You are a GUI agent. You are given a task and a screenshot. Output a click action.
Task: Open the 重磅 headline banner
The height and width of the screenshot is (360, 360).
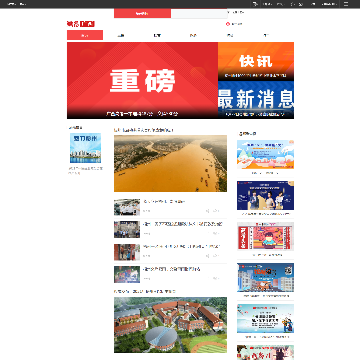coord(142,80)
